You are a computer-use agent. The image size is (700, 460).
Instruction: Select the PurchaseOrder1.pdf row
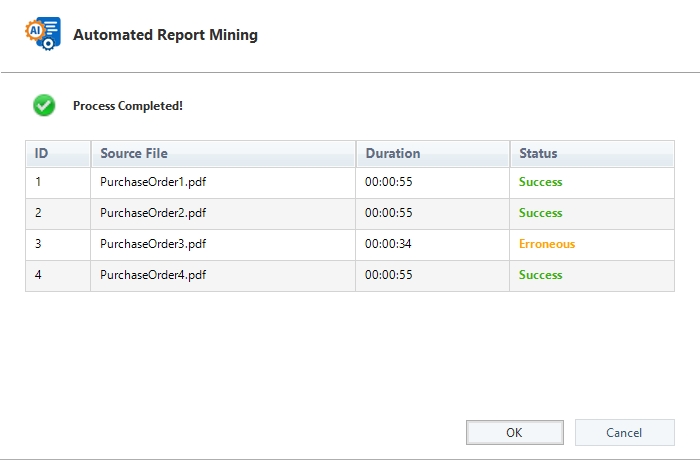pyautogui.click(x=153, y=183)
